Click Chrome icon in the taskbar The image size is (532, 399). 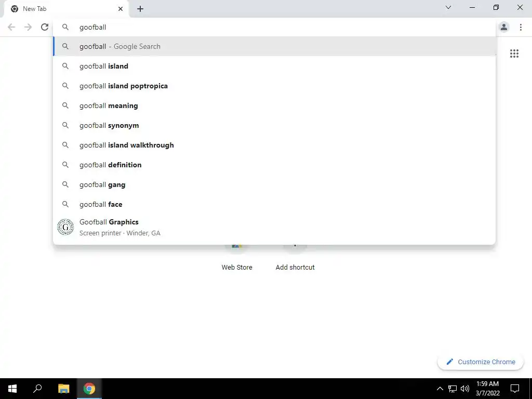tap(89, 389)
